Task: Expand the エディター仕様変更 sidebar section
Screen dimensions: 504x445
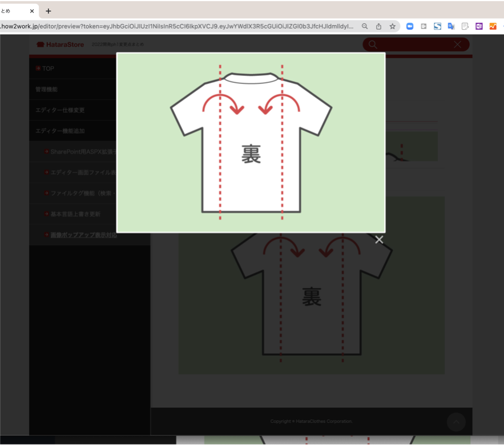Action: coord(60,110)
